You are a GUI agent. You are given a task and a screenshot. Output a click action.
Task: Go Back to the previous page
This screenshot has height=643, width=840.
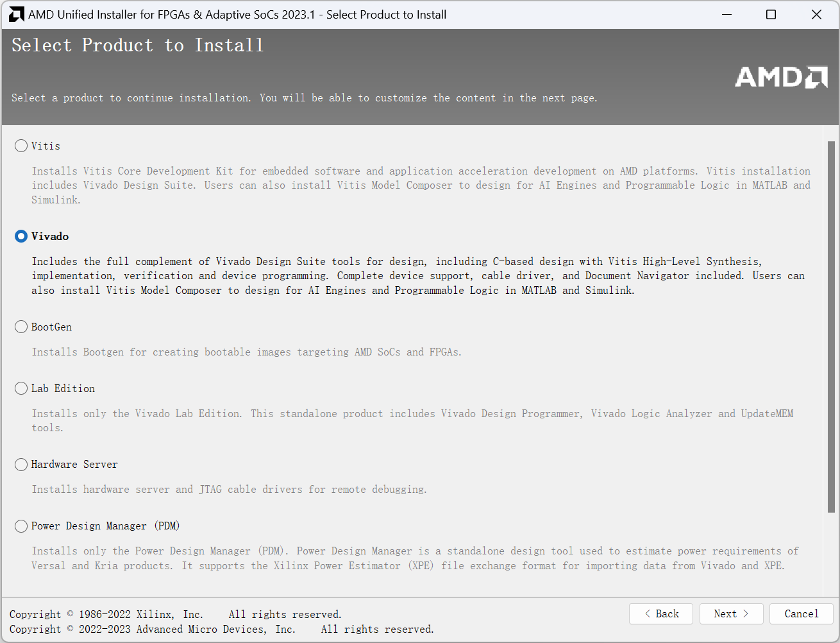[x=661, y=613]
